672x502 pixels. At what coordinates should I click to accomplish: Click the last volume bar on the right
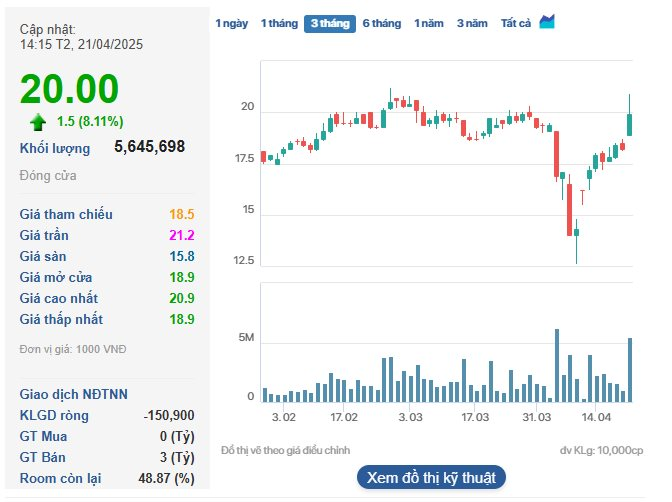[x=630, y=370]
